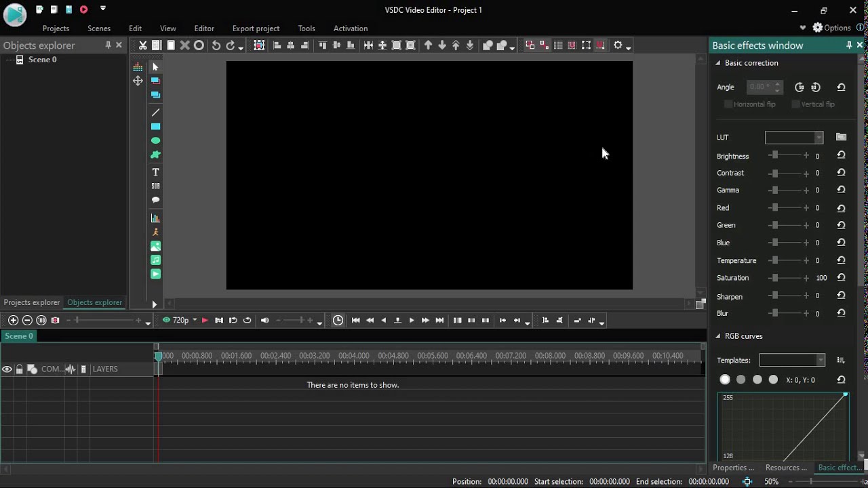Click the Redo arrow icon
Viewport: 868px width, 488px height.
click(x=230, y=45)
